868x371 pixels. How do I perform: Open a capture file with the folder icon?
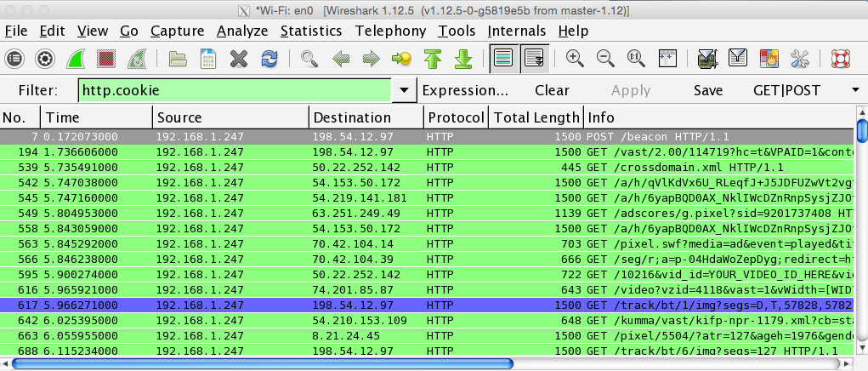[x=178, y=58]
